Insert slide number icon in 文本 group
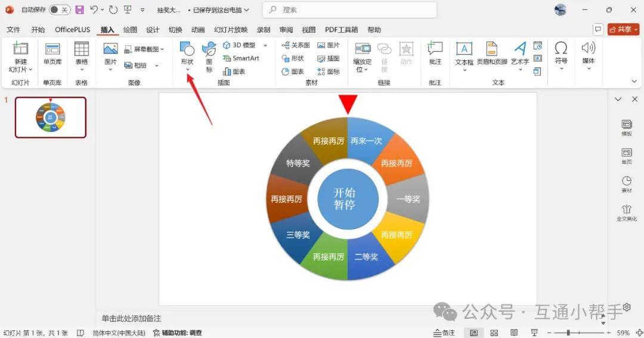The height and width of the screenshot is (338, 644). pyautogui.click(x=538, y=59)
